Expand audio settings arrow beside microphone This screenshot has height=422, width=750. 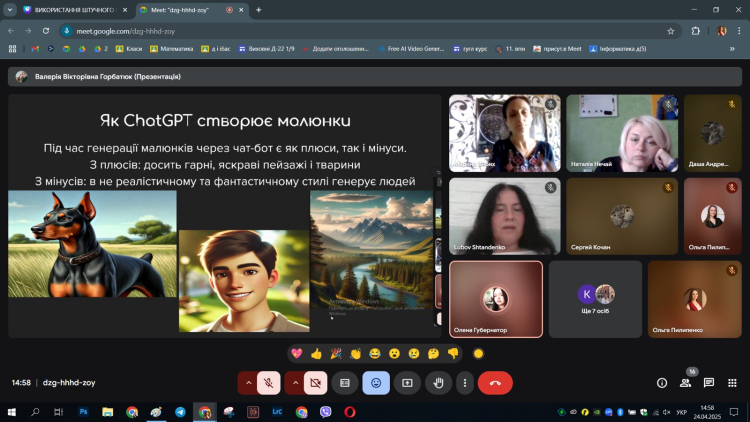pyautogui.click(x=247, y=382)
